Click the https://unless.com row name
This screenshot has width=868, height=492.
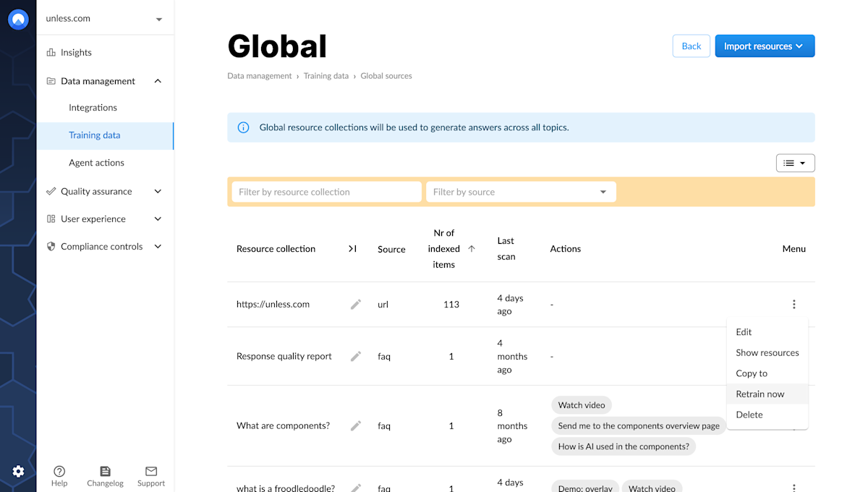pos(273,305)
